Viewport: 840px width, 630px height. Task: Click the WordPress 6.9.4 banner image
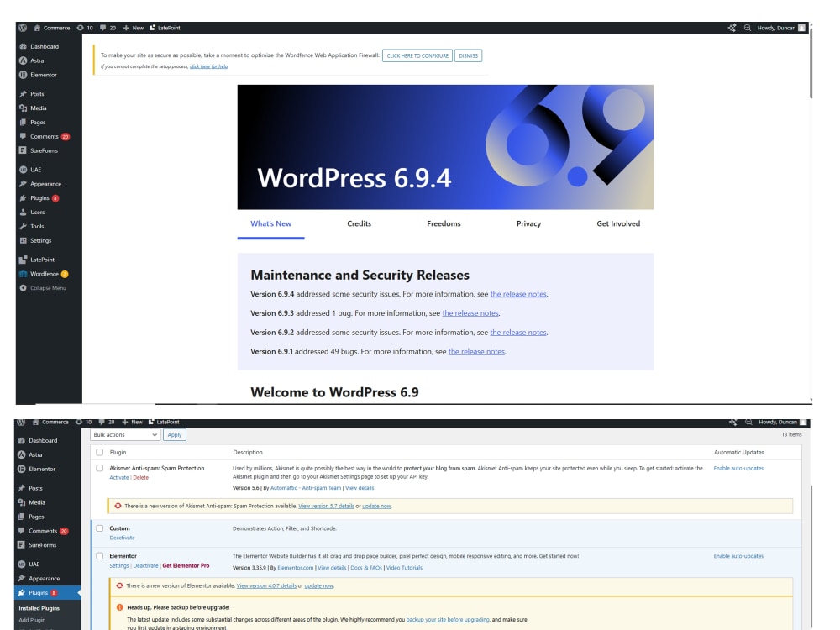445,147
